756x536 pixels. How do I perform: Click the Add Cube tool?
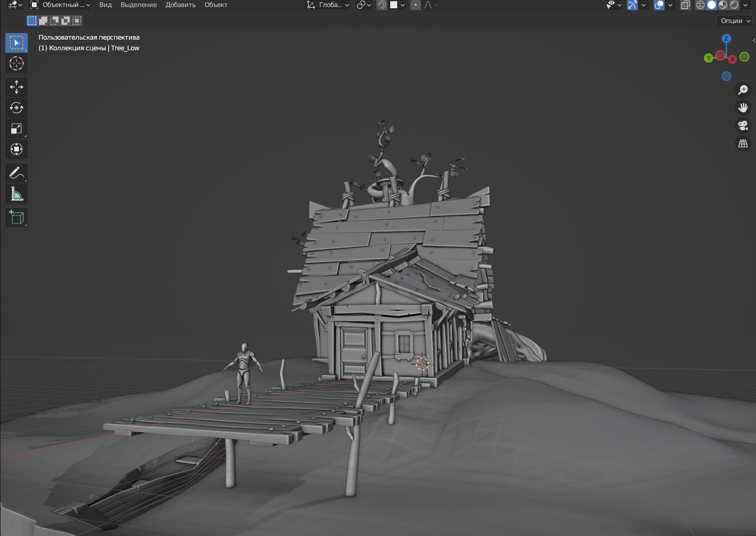coord(17,217)
